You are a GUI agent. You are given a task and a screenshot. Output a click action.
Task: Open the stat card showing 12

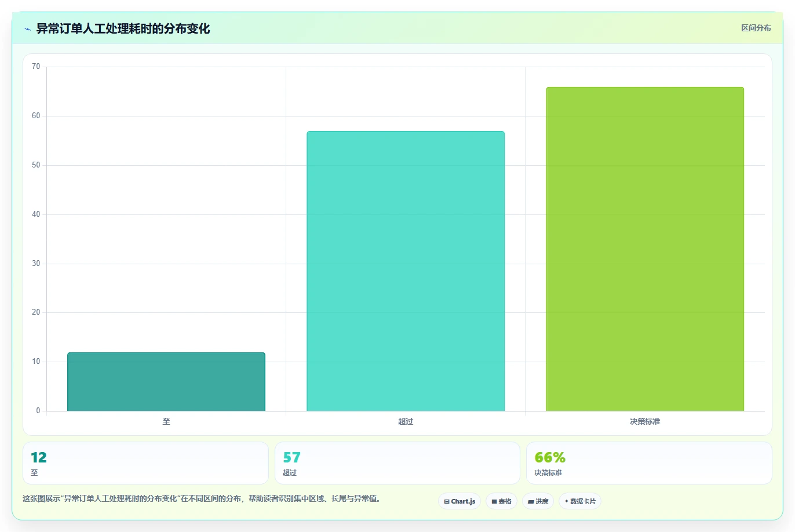click(x=145, y=463)
